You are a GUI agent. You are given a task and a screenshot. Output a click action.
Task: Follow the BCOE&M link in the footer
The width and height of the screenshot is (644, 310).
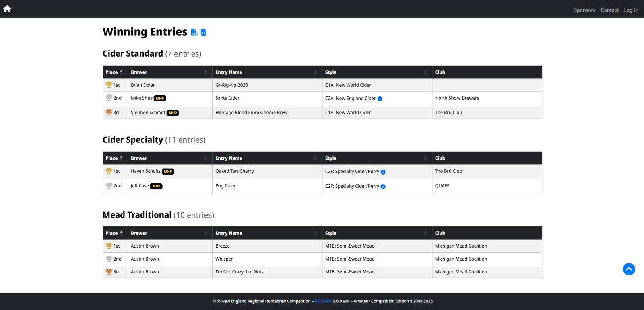pyautogui.click(x=323, y=301)
